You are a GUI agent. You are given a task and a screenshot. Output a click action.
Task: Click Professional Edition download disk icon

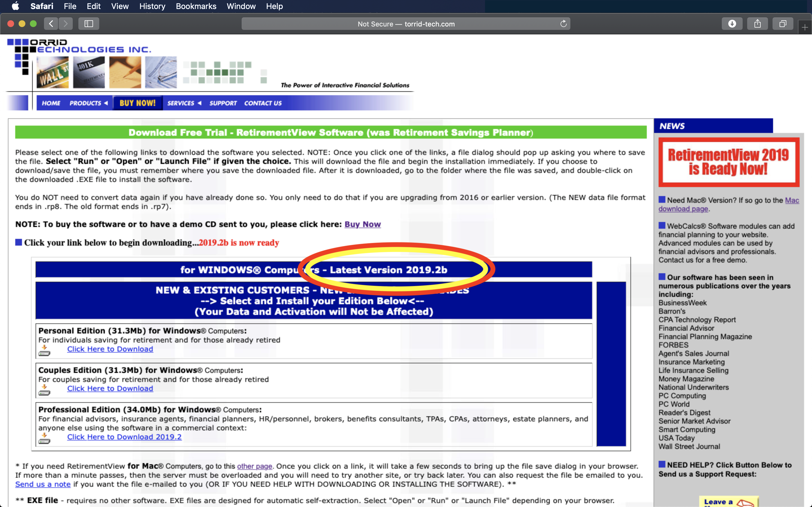pyautogui.click(x=44, y=438)
